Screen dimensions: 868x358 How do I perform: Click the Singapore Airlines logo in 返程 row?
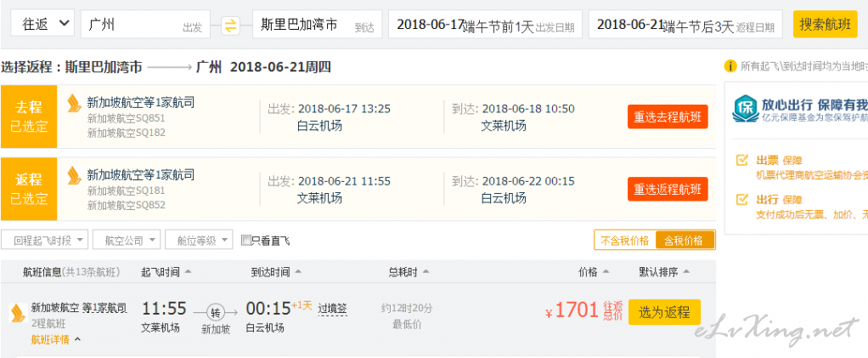point(74,176)
